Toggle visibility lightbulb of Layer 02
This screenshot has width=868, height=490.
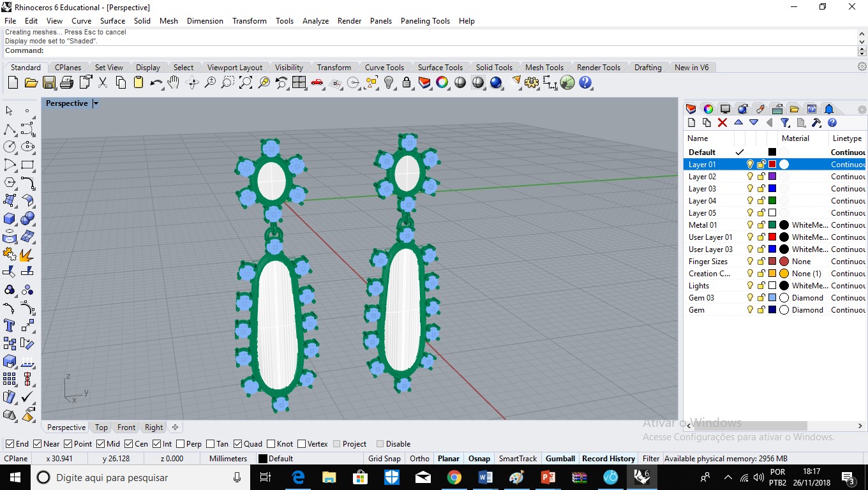click(750, 177)
